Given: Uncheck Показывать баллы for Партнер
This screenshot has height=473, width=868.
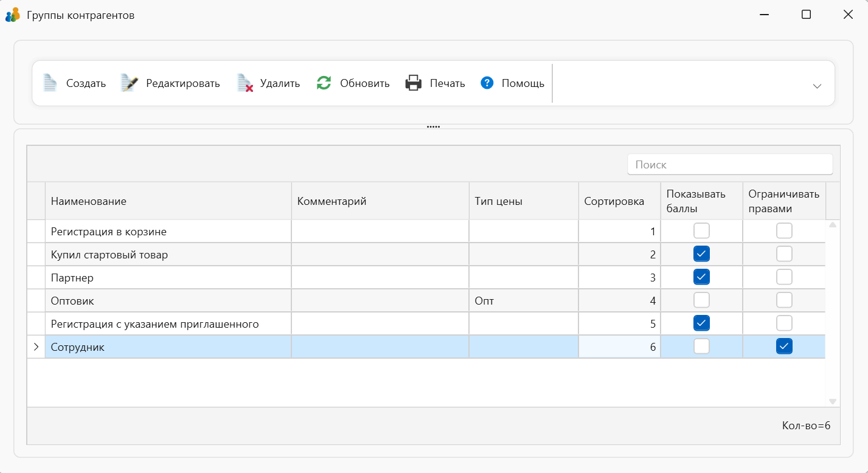Looking at the screenshot, I should tap(702, 277).
